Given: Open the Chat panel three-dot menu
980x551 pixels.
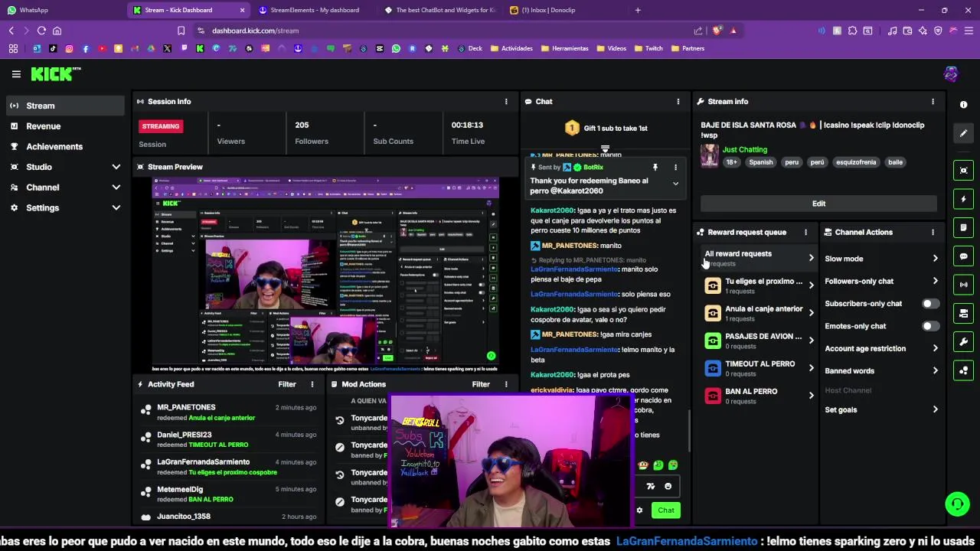Looking at the screenshot, I should click(678, 101).
